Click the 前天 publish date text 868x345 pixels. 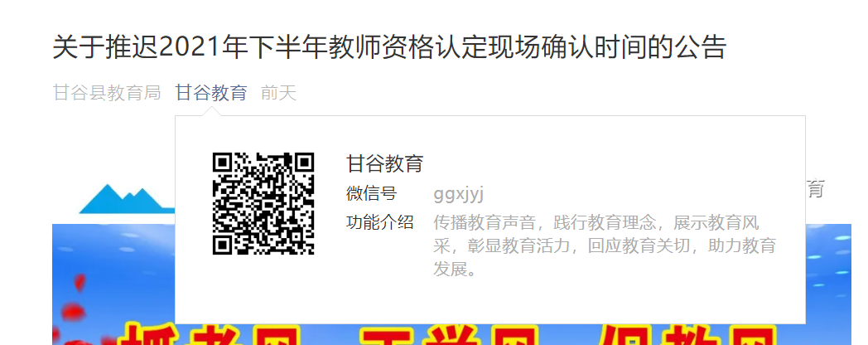(278, 93)
